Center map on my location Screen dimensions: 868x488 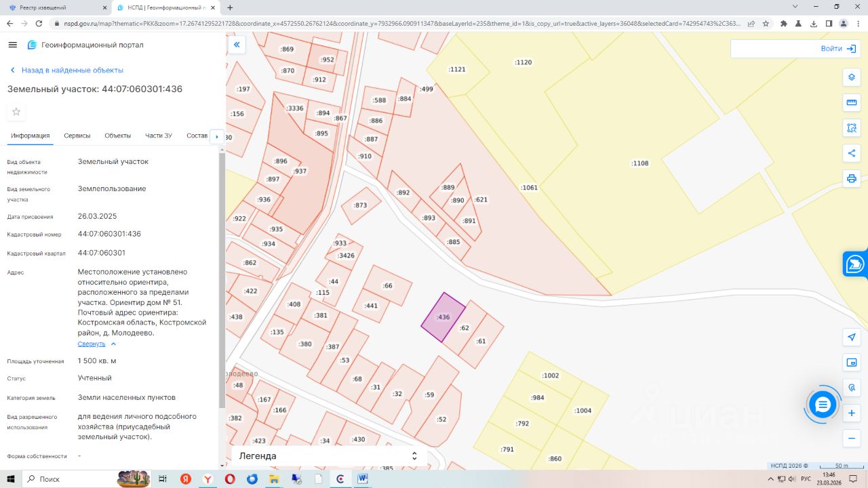click(852, 337)
